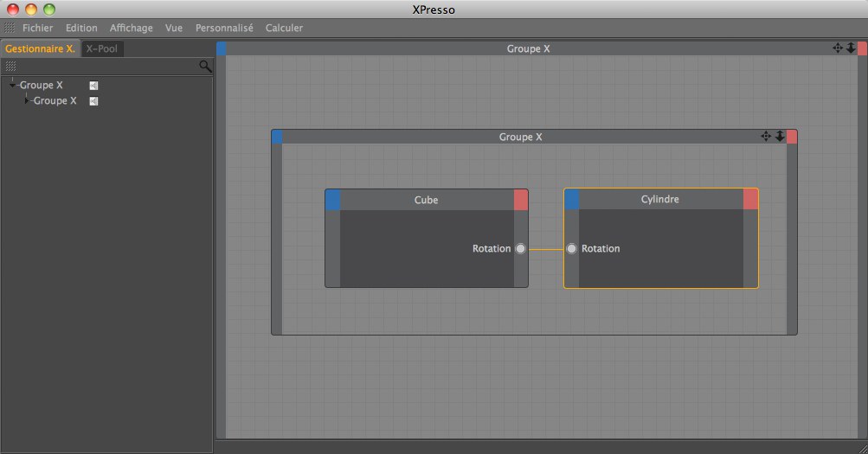Open the Calculer menu

click(x=284, y=28)
